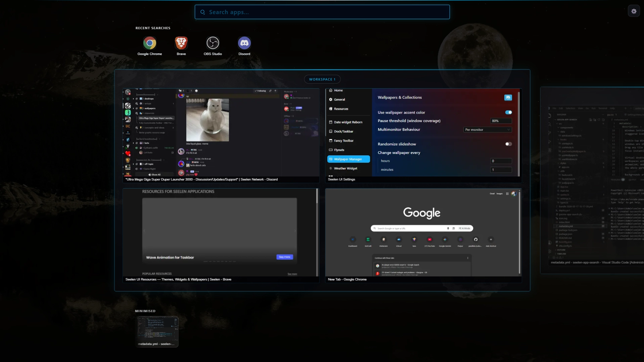Open GitHub parallela shortcut on New Tab
This screenshot has height=362, width=644.
[475, 242]
